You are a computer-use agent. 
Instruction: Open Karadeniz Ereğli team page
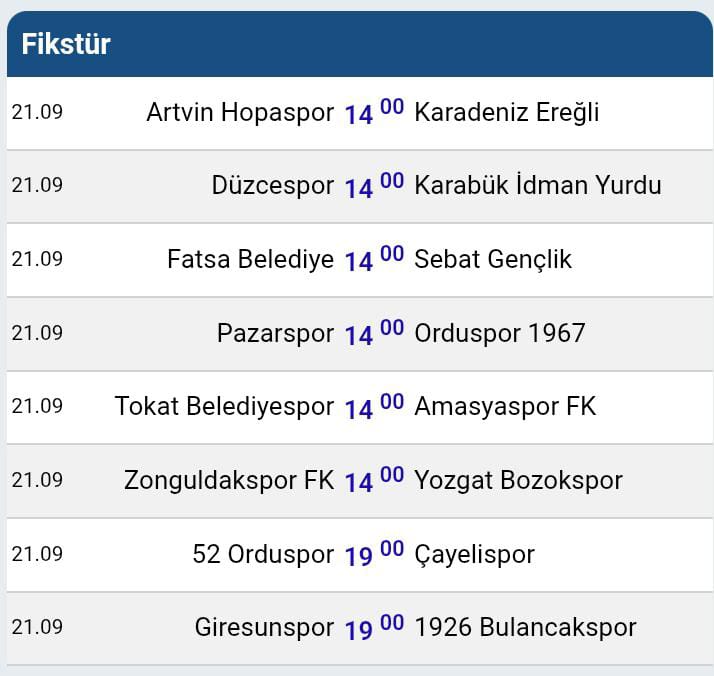(x=506, y=112)
